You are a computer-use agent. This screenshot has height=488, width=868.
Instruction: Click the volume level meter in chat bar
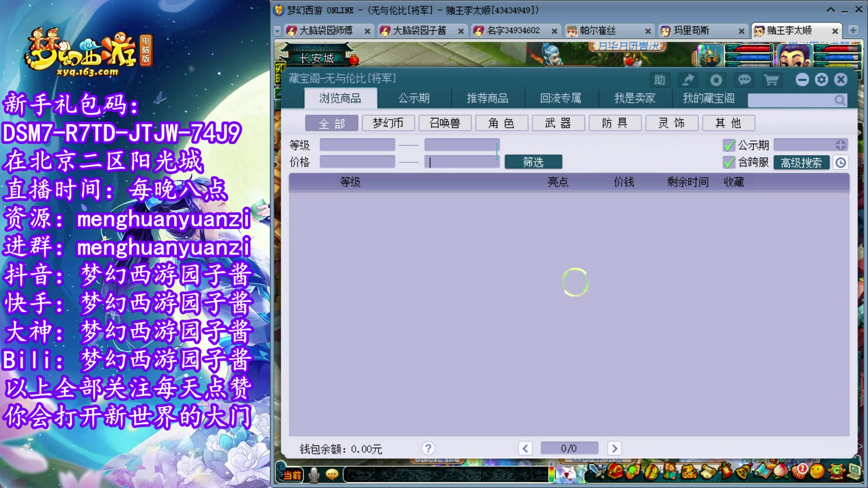point(552,474)
